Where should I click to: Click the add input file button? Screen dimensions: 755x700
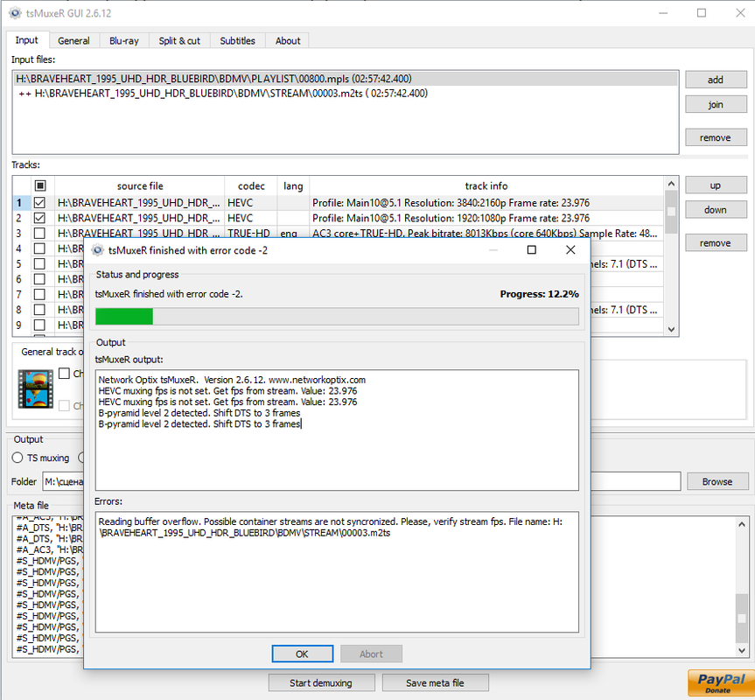click(x=716, y=80)
